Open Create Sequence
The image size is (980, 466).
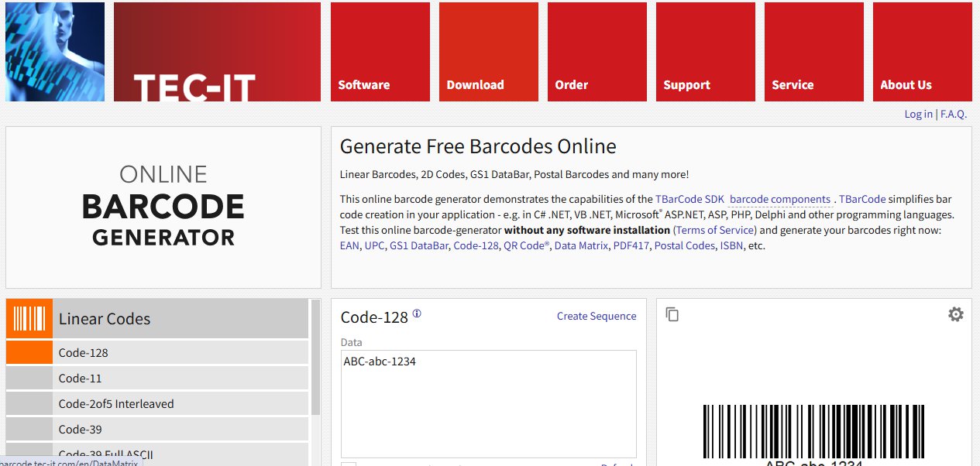(x=597, y=315)
